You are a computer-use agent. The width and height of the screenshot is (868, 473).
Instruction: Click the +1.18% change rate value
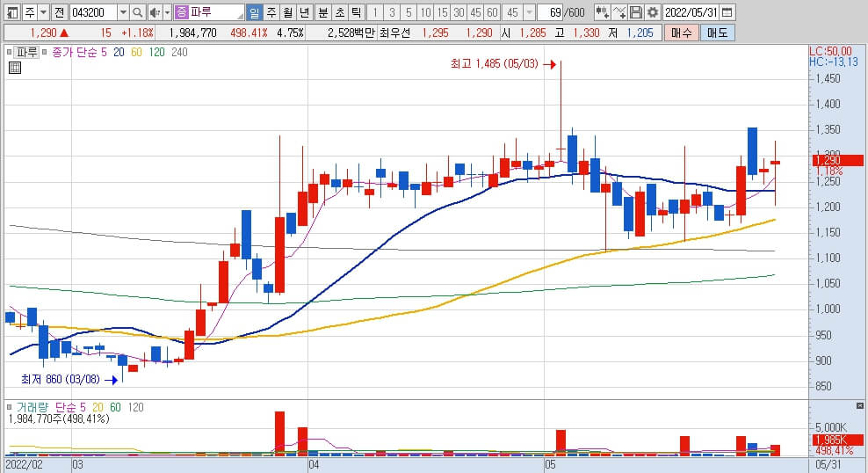pos(137,33)
